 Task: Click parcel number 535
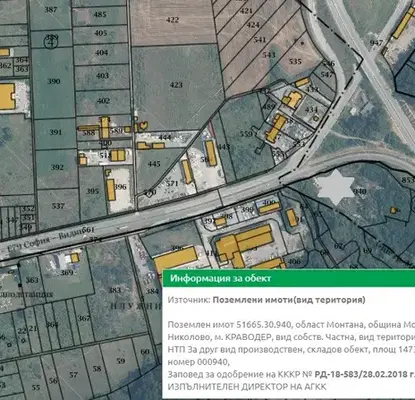(x=295, y=61)
